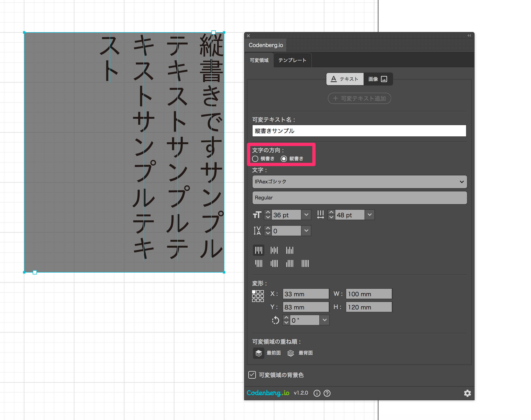Open the Regular font style dropdown
Screen dimensions: 531x420
click(360, 198)
